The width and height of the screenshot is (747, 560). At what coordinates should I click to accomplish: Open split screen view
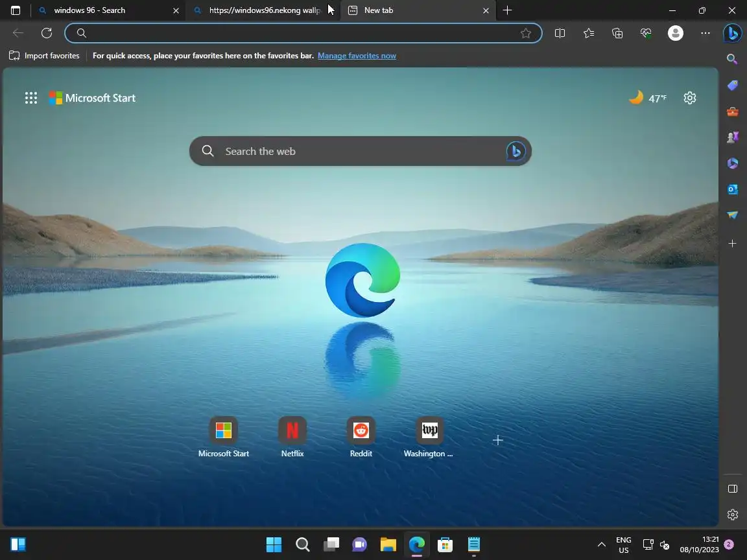560,33
